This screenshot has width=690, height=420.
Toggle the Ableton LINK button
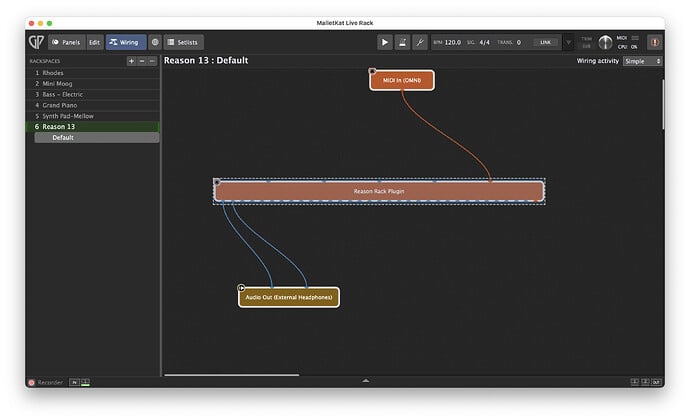[545, 42]
